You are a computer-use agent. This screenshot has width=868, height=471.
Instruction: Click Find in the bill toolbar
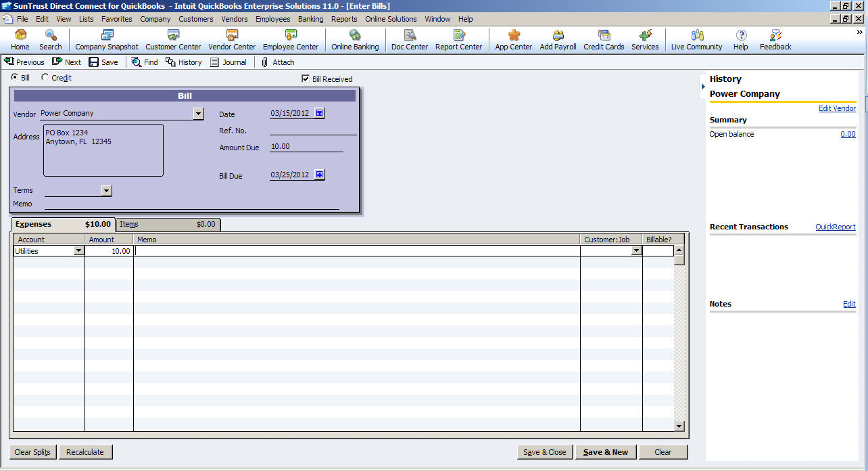click(145, 62)
